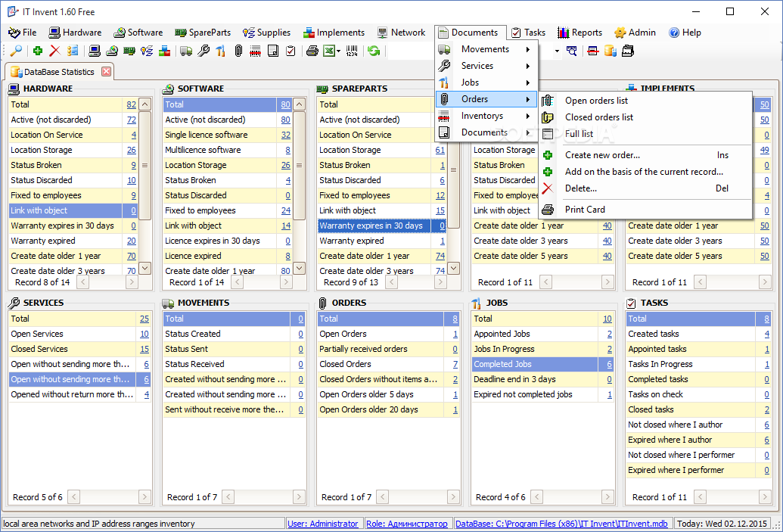Click Today date in status bar
This screenshot has height=532, width=783.
722,524
